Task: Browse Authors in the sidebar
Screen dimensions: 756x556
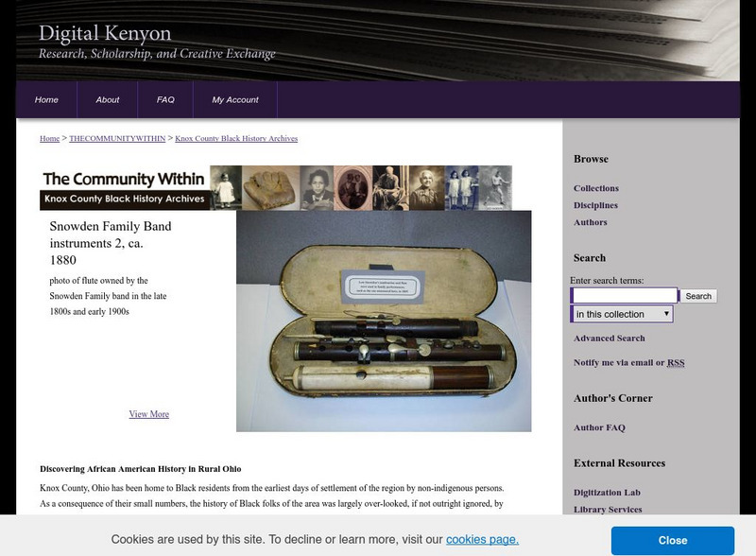Action: [x=590, y=222]
